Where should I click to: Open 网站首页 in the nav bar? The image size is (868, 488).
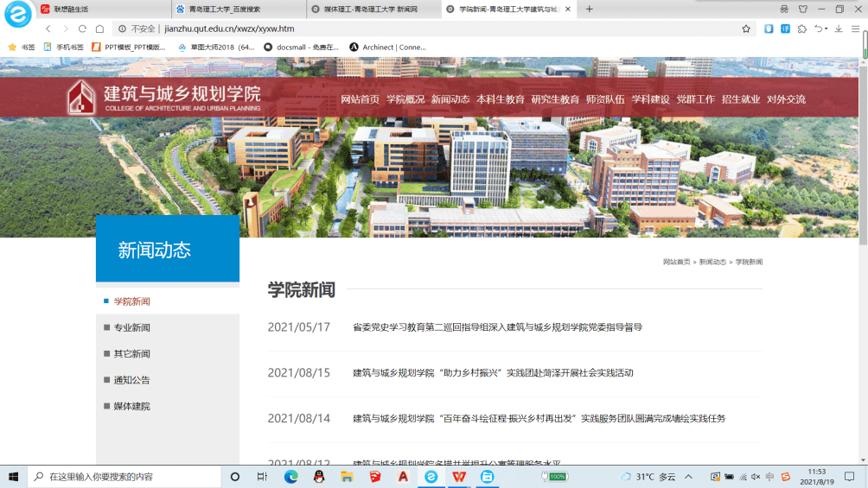(x=360, y=99)
